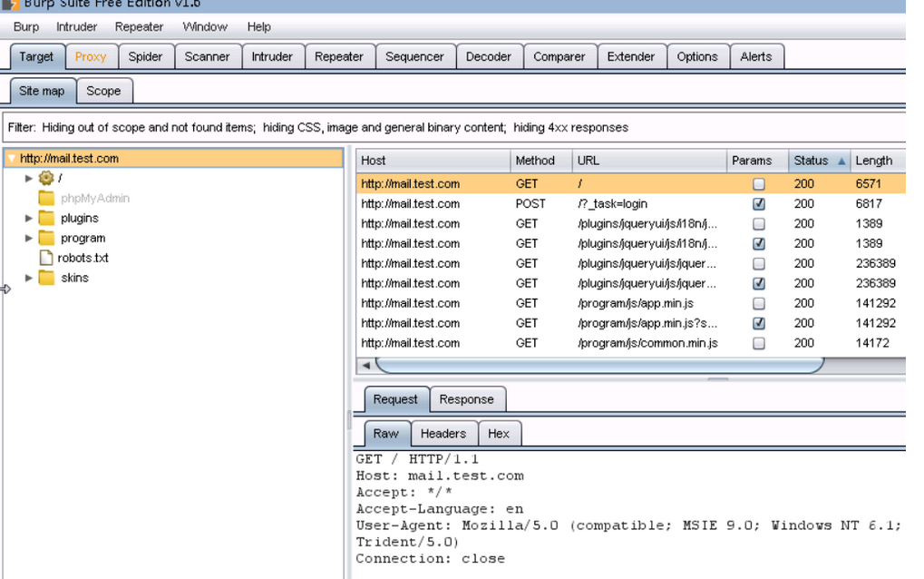Expand the program folder node
Screen dimensions: 924x579
(28, 238)
